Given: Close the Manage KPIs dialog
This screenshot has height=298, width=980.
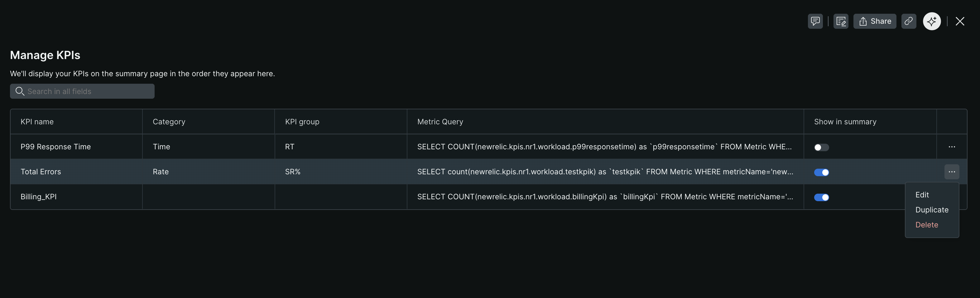Looking at the screenshot, I should (960, 21).
